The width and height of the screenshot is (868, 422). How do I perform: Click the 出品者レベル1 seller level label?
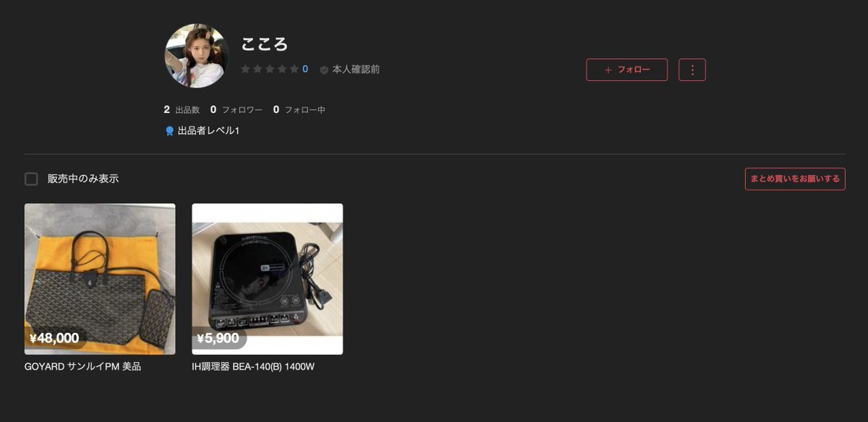pyautogui.click(x=208, y=131)
